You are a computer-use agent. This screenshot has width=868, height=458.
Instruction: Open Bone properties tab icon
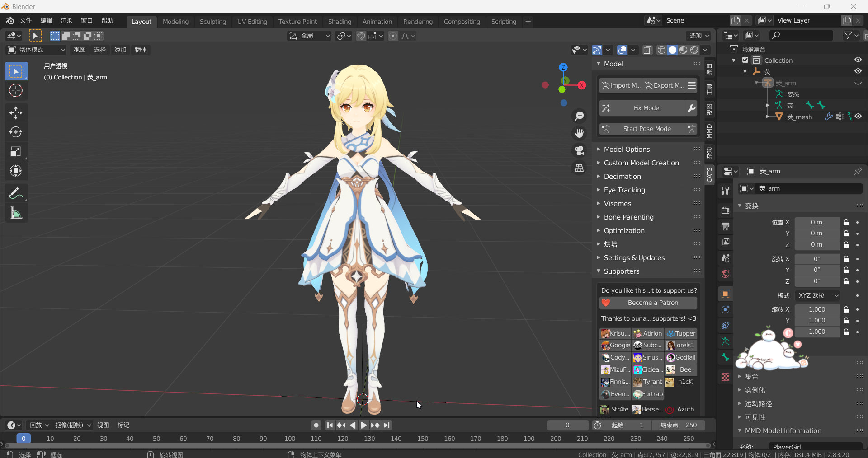725,357
